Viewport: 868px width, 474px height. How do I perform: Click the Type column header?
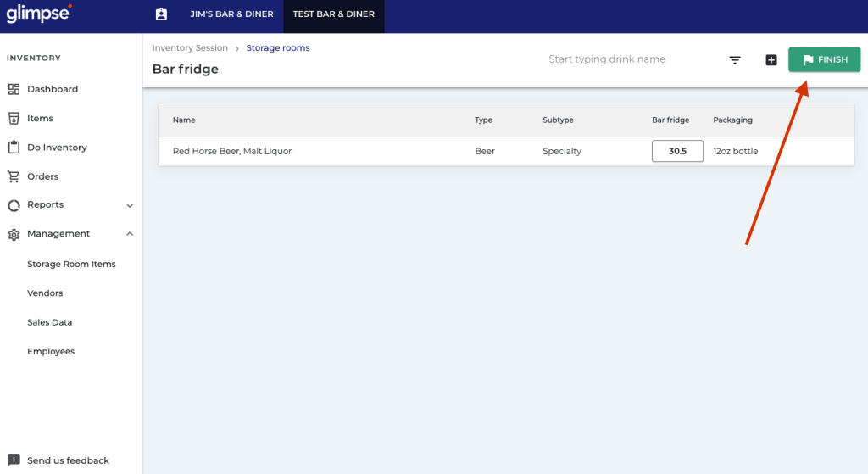click(483, 120)
